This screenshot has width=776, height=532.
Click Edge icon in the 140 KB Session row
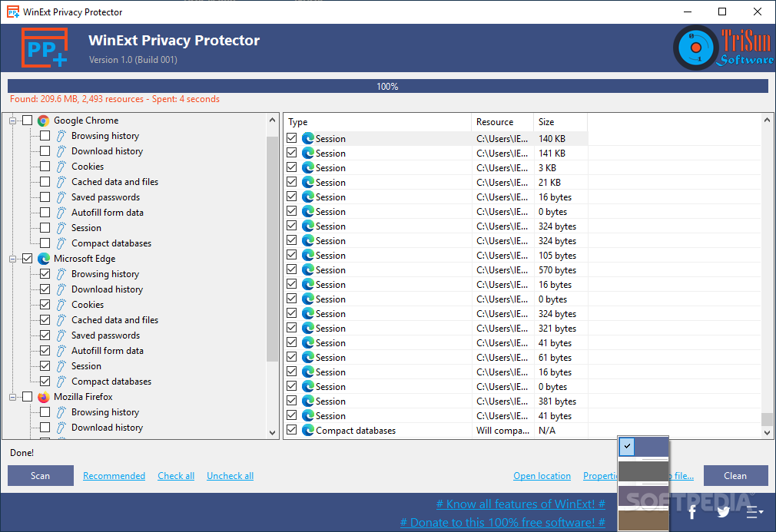pyautogui.click(x=308, y=138)
